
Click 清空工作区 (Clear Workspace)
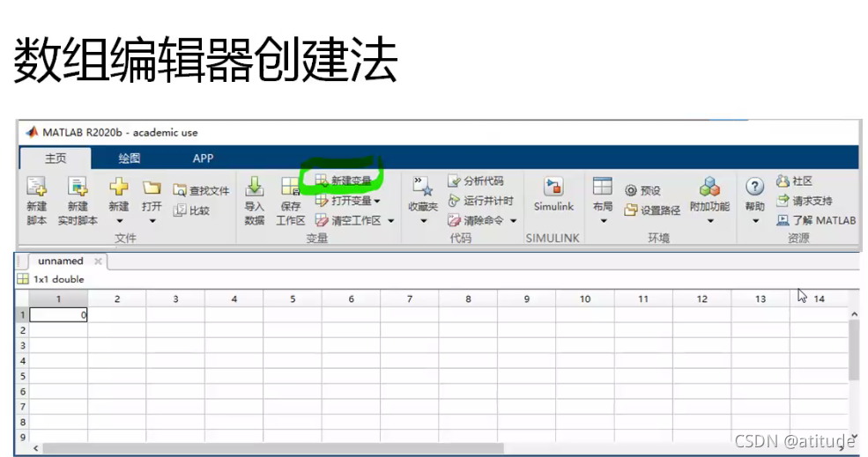349,220
